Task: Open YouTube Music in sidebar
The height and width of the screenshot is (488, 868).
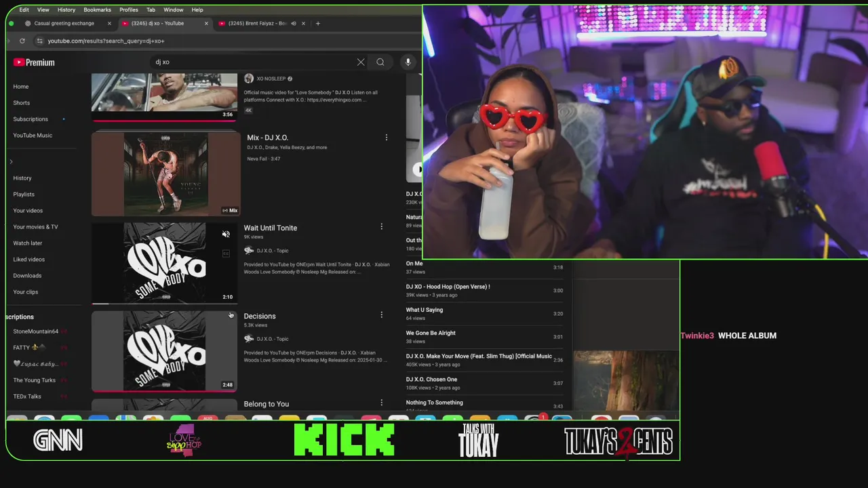Action: [33, 136]
